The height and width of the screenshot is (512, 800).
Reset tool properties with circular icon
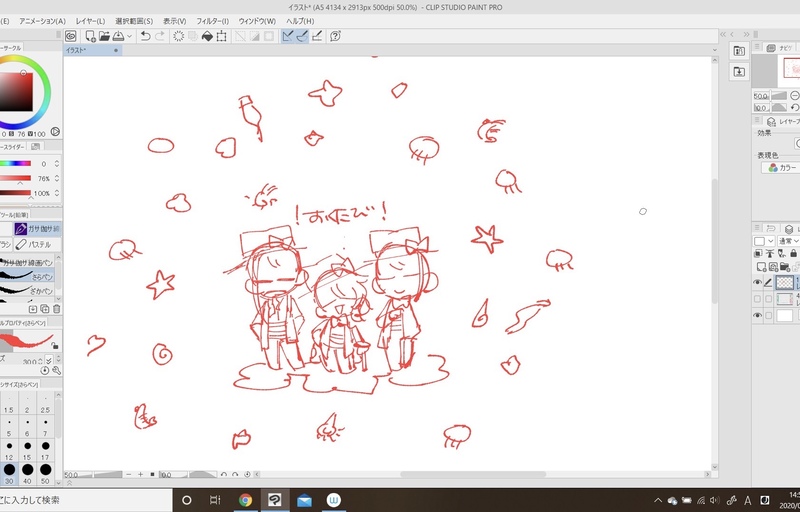pyautogui.click(x=45, y=371)
